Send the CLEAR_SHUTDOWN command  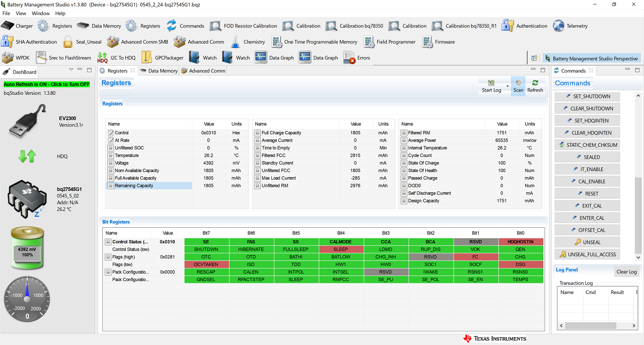[587, 109]
